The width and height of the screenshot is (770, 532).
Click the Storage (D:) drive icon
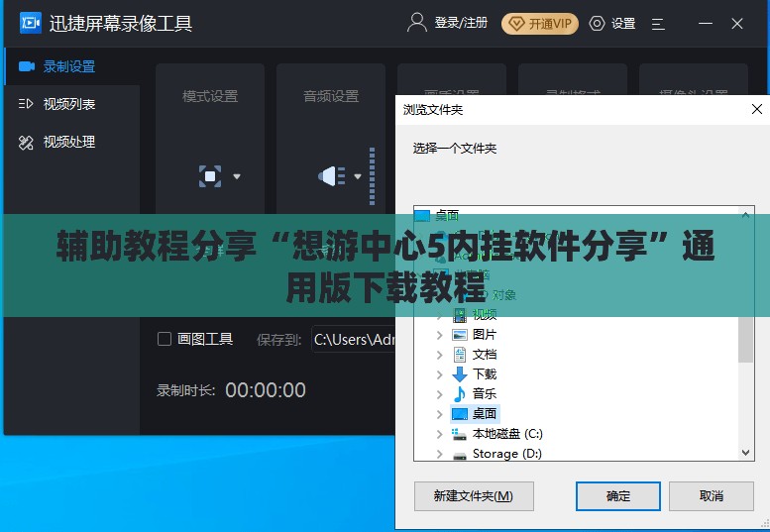point(460,456)
